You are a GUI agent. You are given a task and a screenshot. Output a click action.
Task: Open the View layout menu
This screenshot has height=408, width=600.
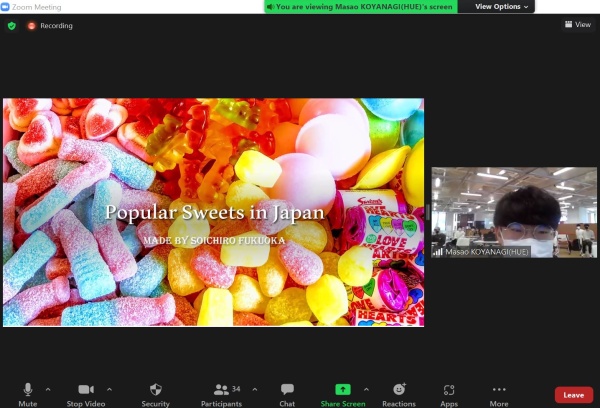coord(578,24)
